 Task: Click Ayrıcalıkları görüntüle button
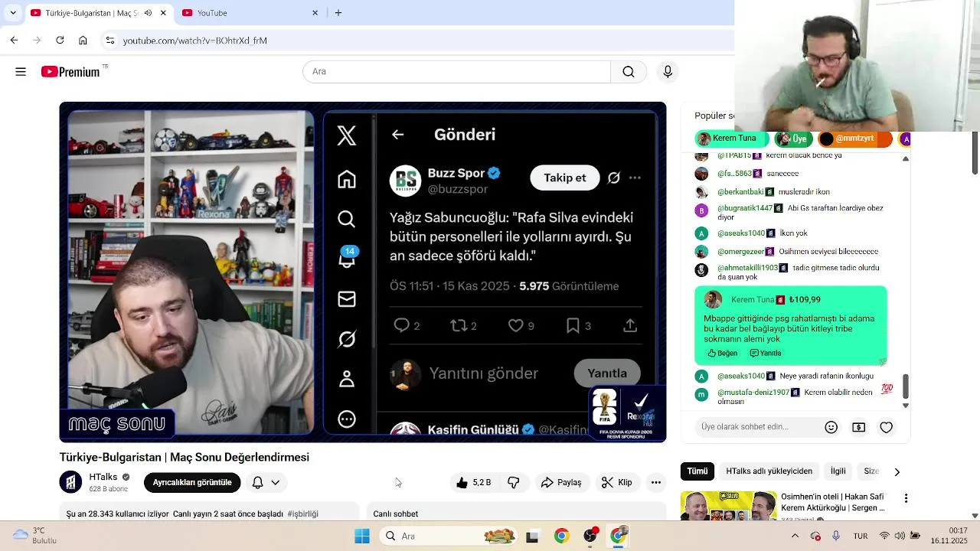192,482
